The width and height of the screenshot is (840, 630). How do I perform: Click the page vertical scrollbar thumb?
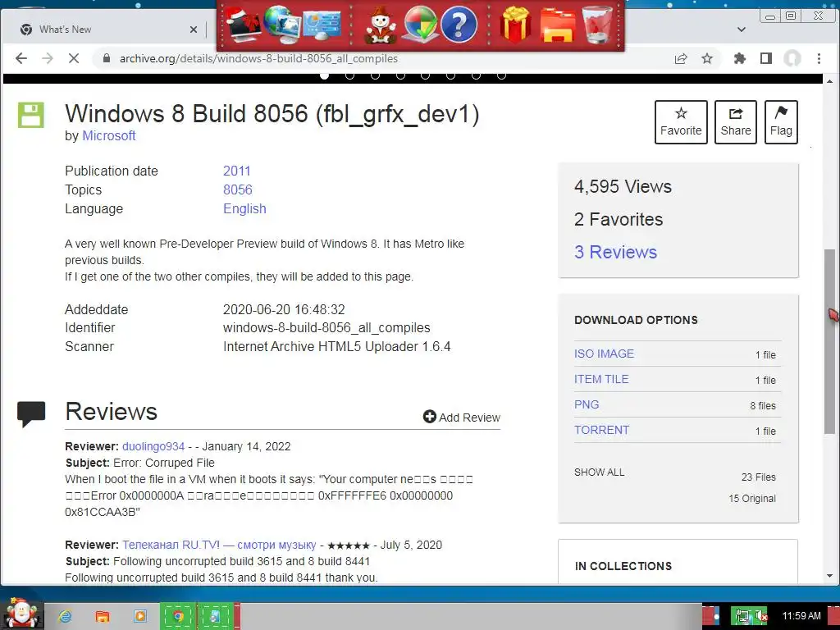[x=829, y=340]
